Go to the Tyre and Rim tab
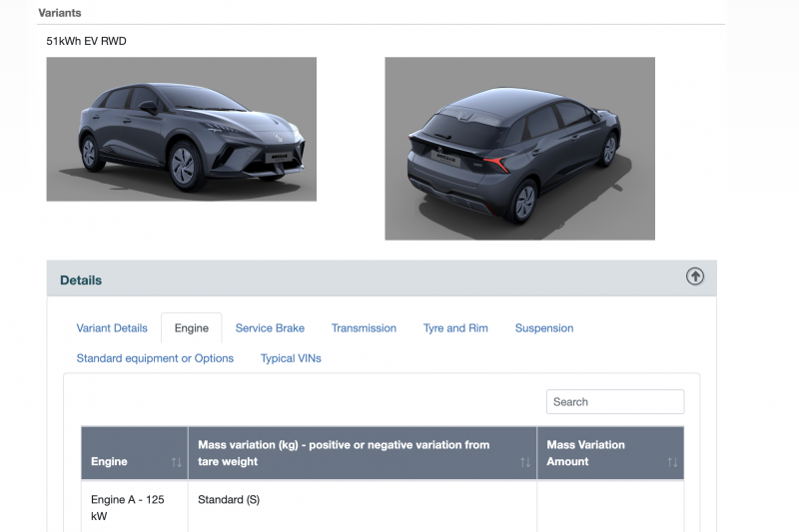This screenshot has height=532, width=799. tap(455, 328)
